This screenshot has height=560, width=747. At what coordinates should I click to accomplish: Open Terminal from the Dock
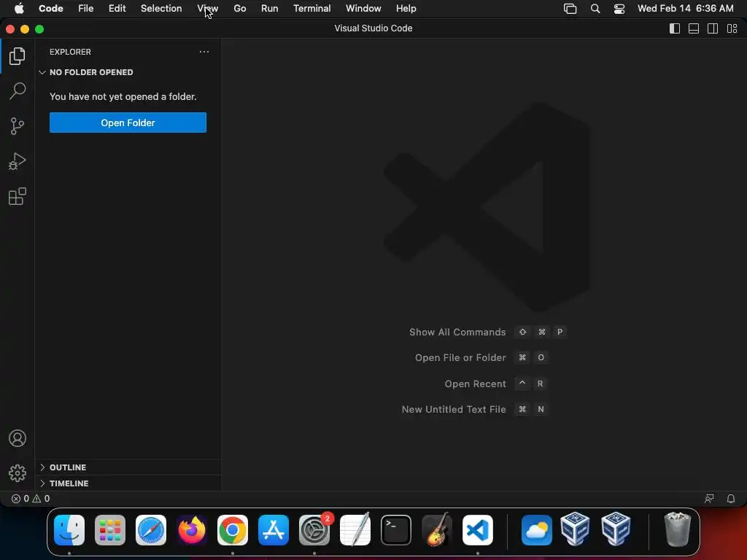coord(396,530)
